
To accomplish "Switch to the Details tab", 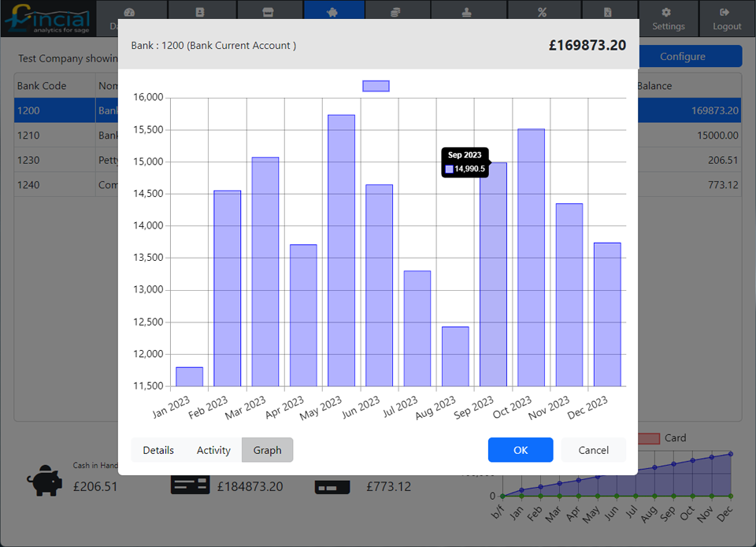I will coord(158,450).
